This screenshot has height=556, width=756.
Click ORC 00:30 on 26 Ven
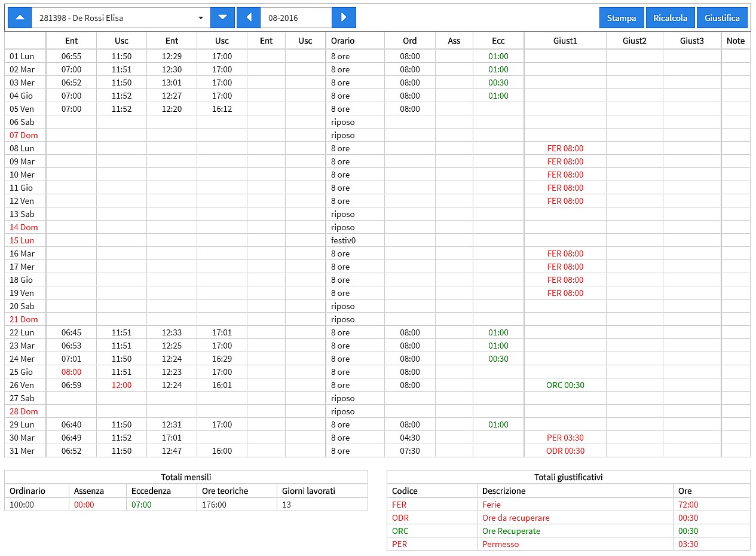pos(565,385)
